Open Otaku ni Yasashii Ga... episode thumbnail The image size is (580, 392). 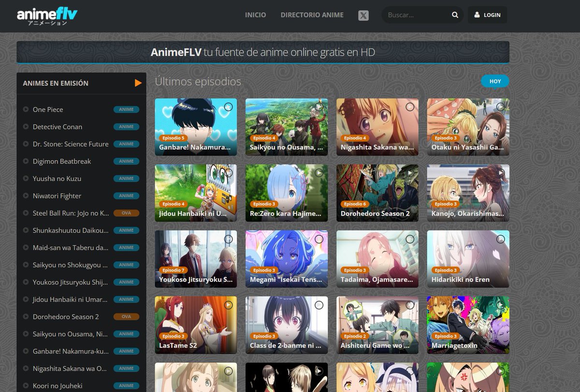(x=468, y=127)
